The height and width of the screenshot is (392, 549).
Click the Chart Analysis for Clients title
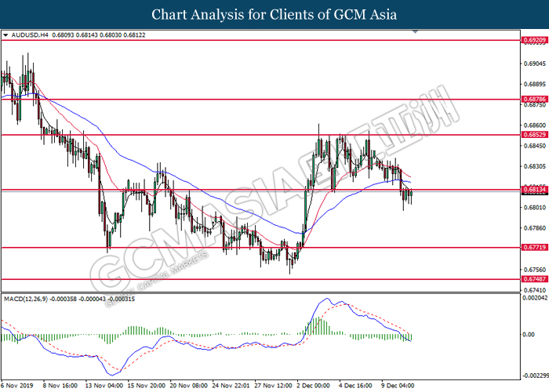tap(274, 15)
